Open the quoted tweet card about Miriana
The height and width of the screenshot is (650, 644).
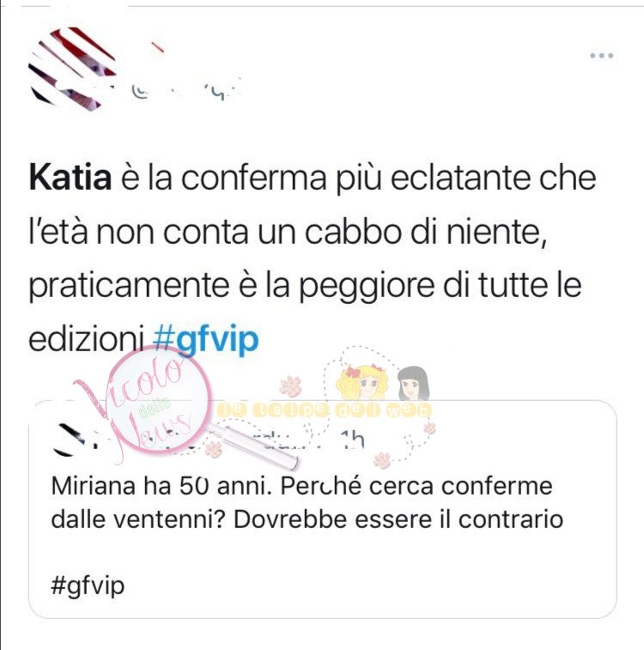(322, 509)
